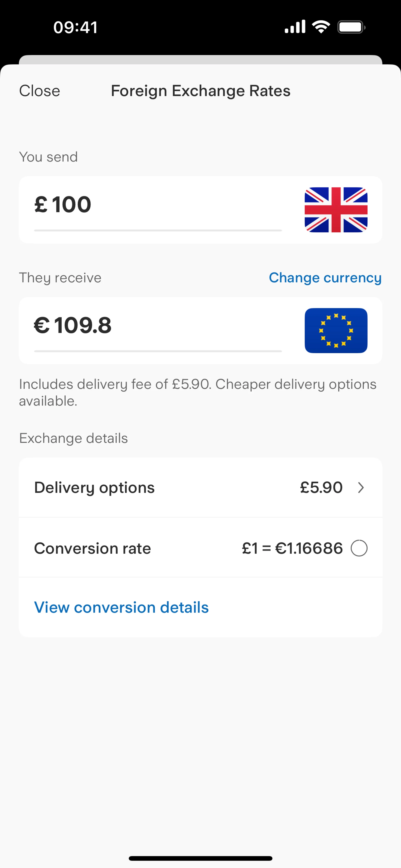The image size is (401, 868).
Task: Edit the €109.8 receive amount field
Action: pyautogui.click(x=157, y=325)
